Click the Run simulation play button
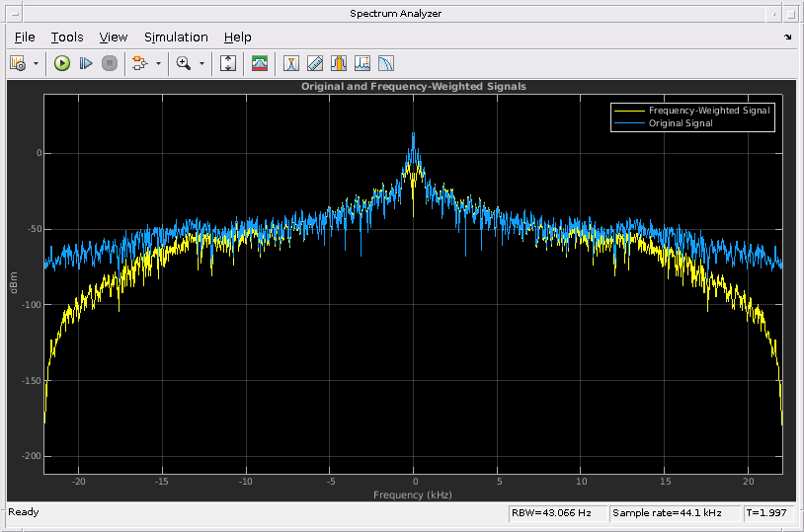This screenshot has height=532, width=804. click(x=62, y=63)
